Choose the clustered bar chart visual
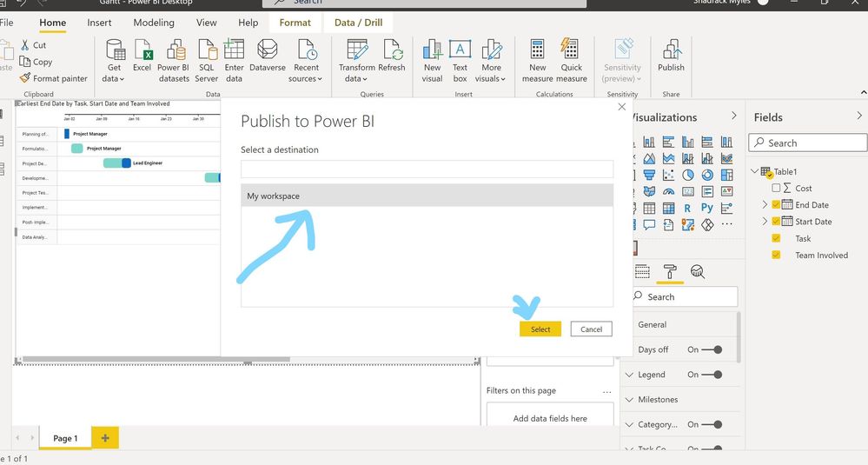This screenshot has height=465, width=868. coord(669,143)
